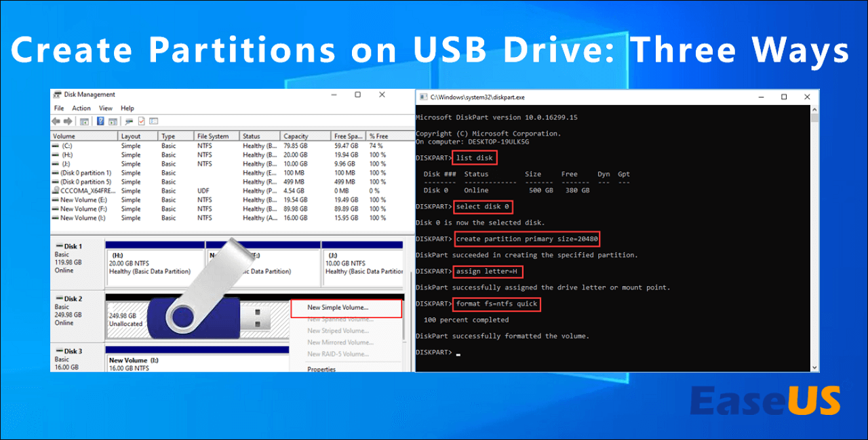Click the Disk Management title bar app icon
This screenshot has width=868, height=440.
pyautogui.click(x=57, y=94)
